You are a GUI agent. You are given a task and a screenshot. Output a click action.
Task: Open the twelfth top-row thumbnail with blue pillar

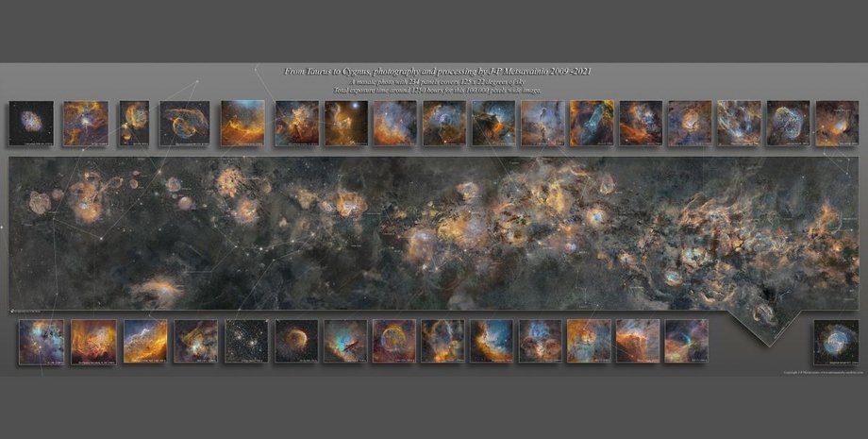[592, 123]
